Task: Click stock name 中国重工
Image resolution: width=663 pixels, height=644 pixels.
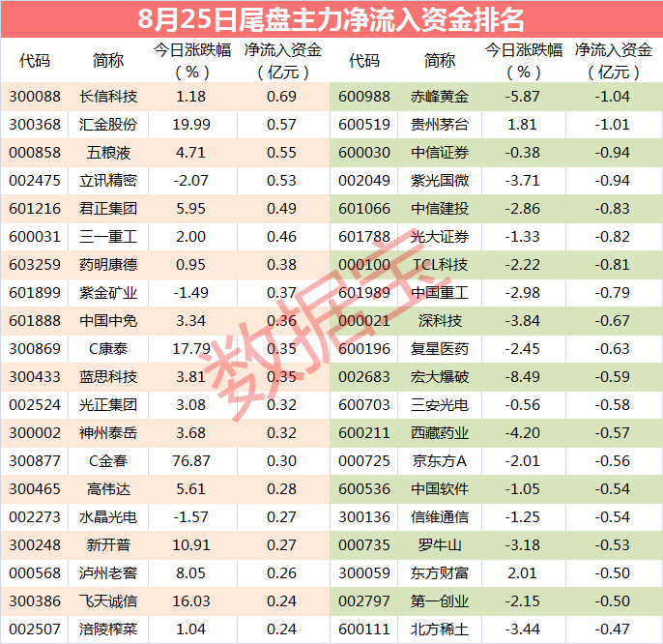Action: (440, 293)
